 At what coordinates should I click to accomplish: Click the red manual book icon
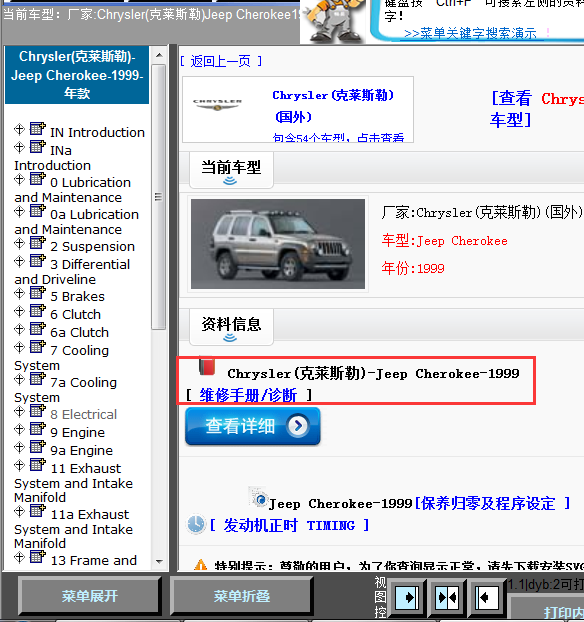point(207,367)
